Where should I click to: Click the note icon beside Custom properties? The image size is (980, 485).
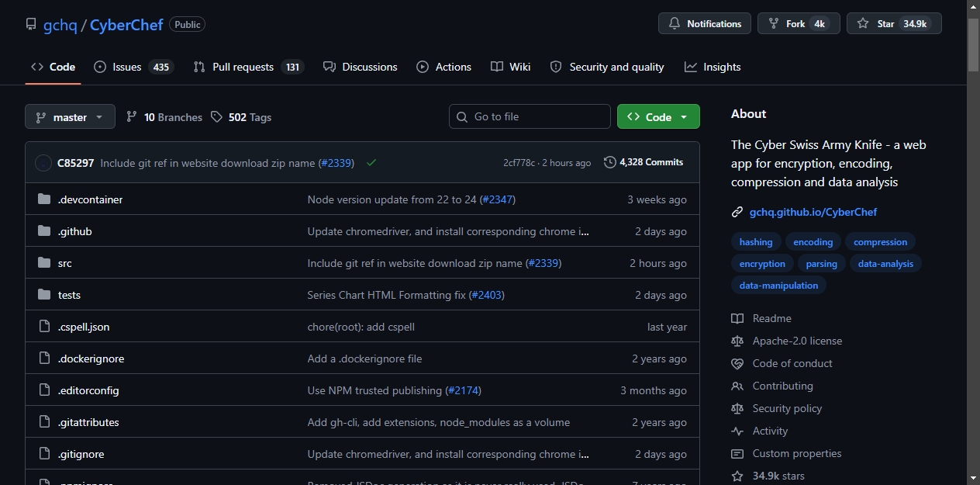coord(737,453)
